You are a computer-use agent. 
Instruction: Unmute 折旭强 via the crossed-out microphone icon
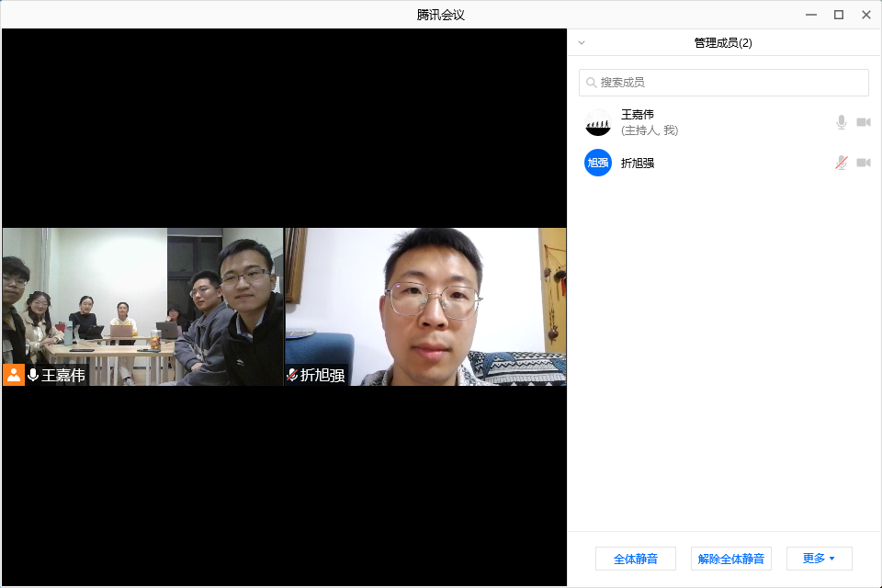click(841, 163)
